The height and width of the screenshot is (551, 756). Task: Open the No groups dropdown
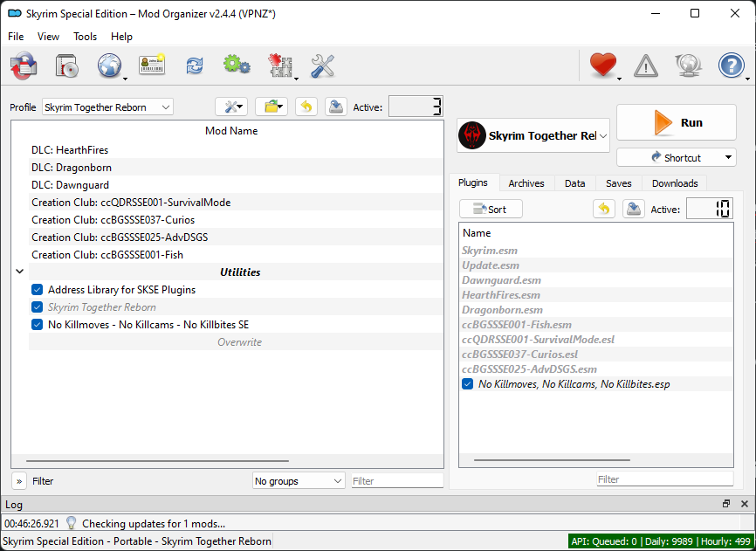[x=298, y=481]
